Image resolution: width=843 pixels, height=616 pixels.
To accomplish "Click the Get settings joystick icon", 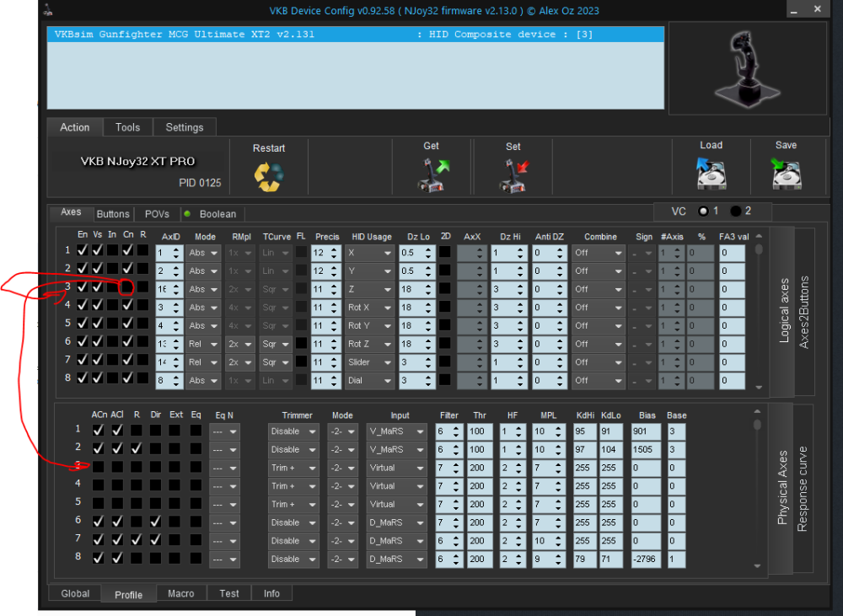I will coord(431,176).
